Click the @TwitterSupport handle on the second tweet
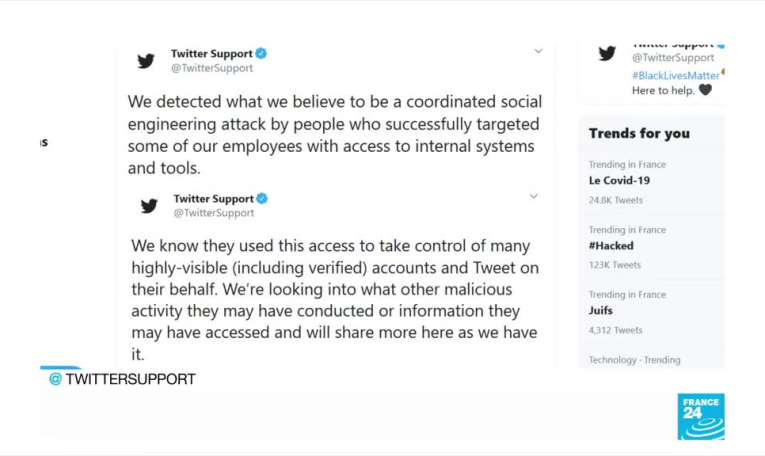Screen dimensions: 765x456 coord(214,213)
